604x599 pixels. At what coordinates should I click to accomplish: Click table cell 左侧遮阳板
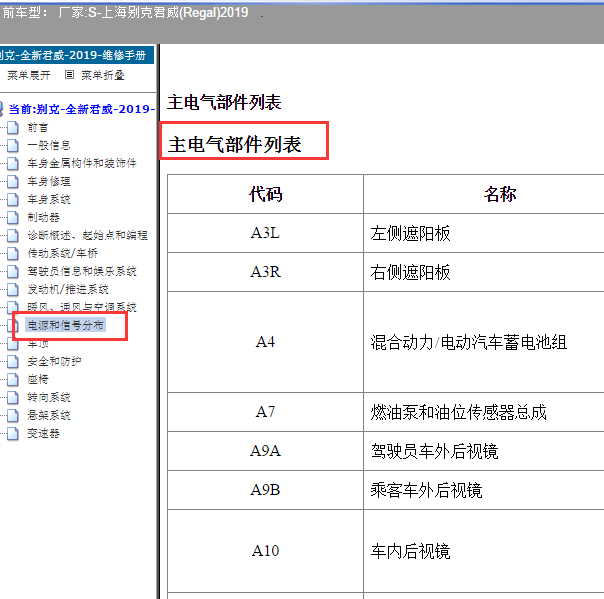point(484,233)
